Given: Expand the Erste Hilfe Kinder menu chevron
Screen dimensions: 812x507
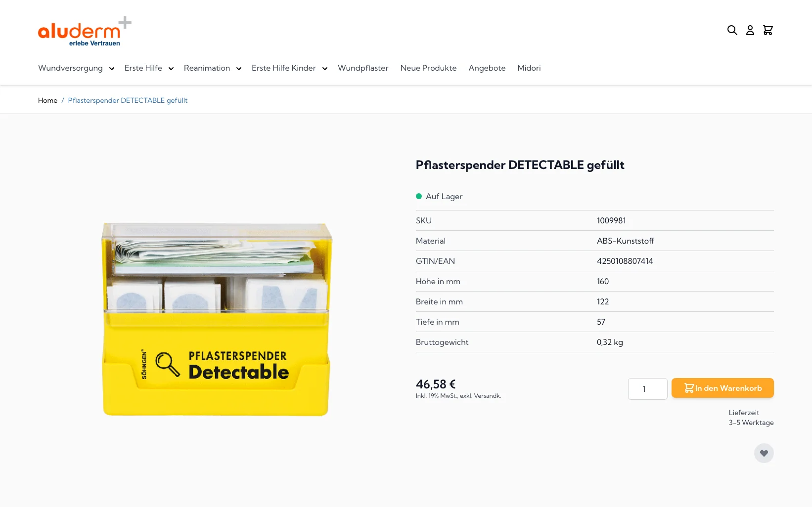Looking at the screenshot, I should [325, 69].
